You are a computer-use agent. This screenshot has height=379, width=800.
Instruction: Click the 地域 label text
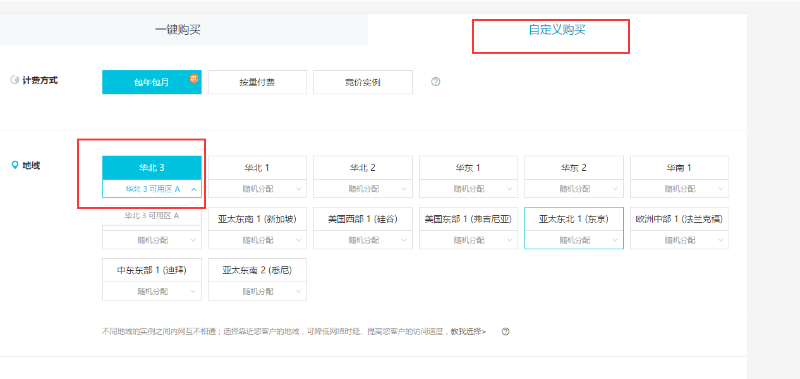pyautogui.click(x=31, y=165)
